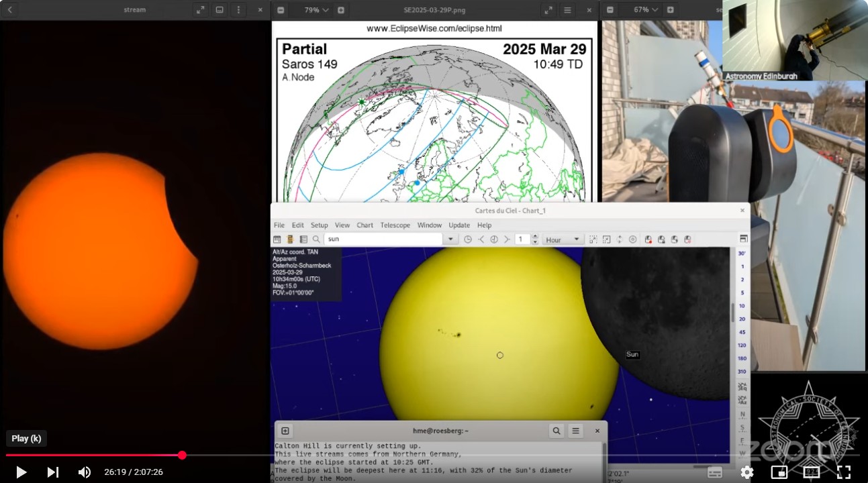
Task: Click the 'sun' search input field
Action: 385,239
